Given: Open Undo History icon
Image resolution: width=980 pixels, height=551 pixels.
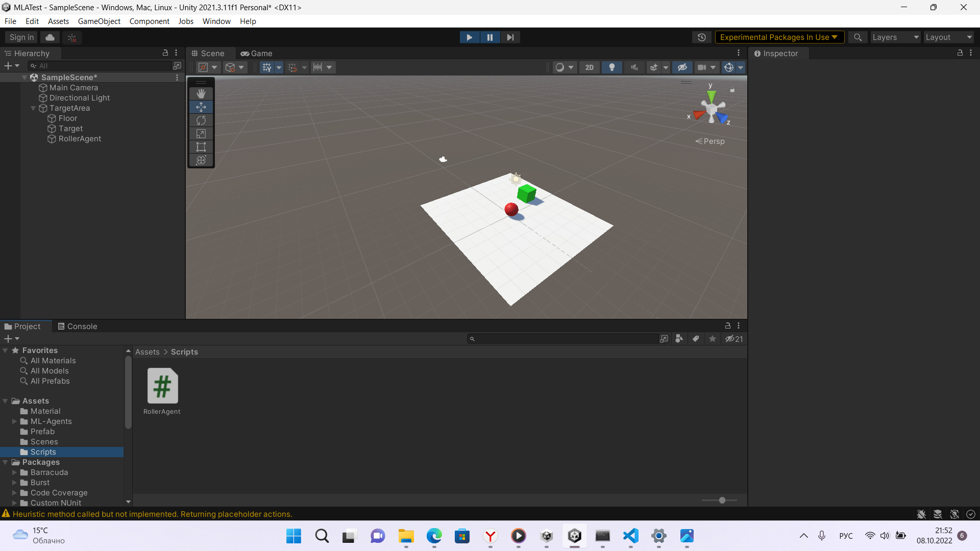Looking at the screenshot, I should pos(702,37).
